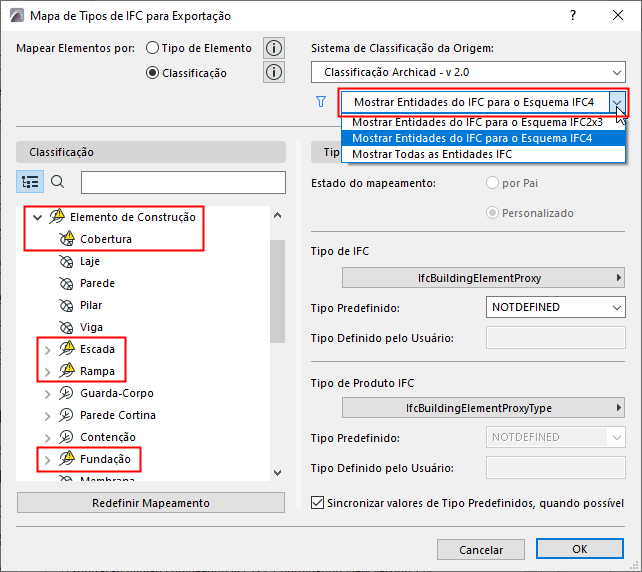
Task: Click the blue filter funnel icon
Action: pyautogui.click(x=321, y=102)
